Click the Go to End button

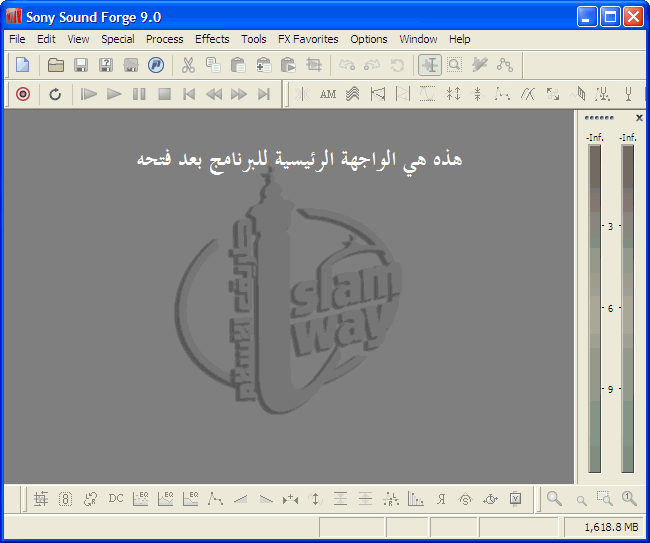[x=264, y=94]
